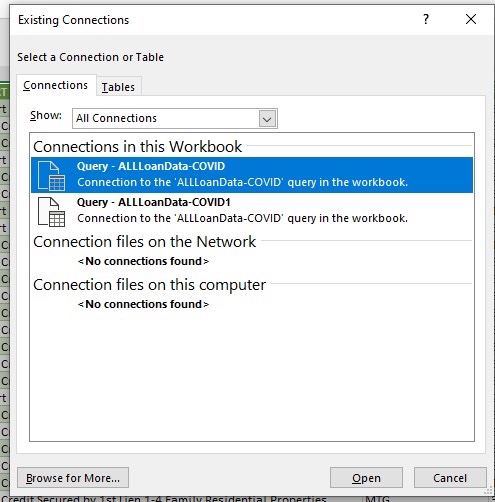The height and width of the screenshot is (502, 495).
Task: Click Browse for More button
Action: (x=73, y=478)
